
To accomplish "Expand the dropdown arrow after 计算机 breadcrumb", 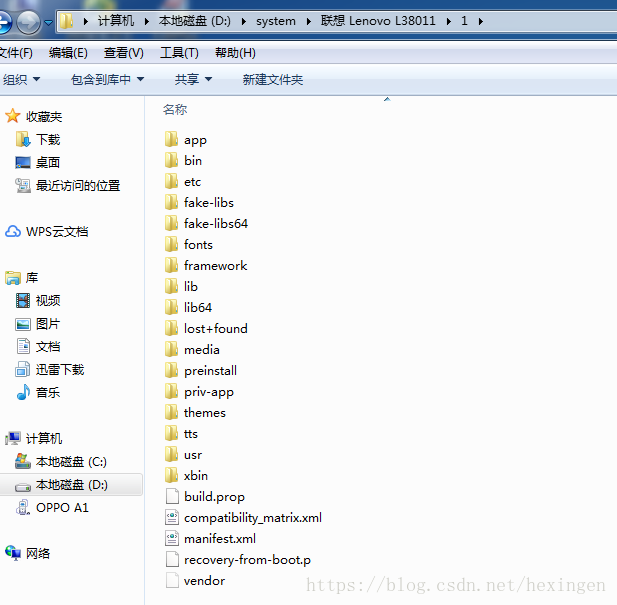I will [x=147, y=21].
